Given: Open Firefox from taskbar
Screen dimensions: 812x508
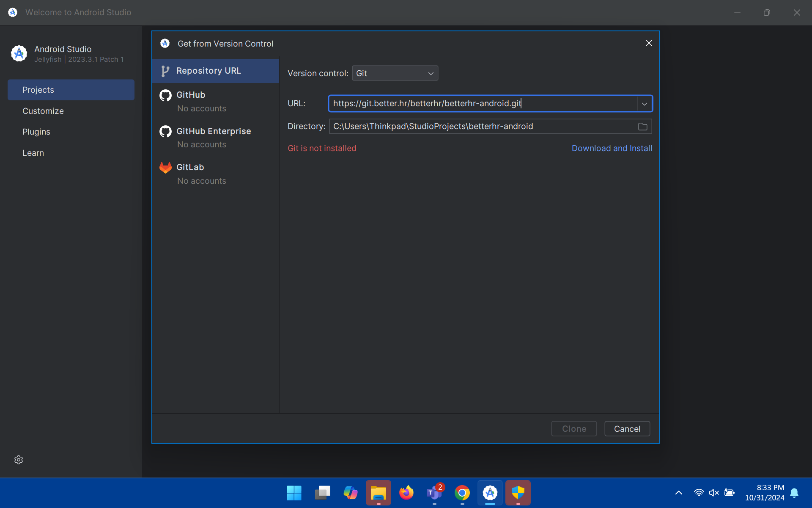Looking at the screenshot, I should pyautogui.click(x=406, y=493).
